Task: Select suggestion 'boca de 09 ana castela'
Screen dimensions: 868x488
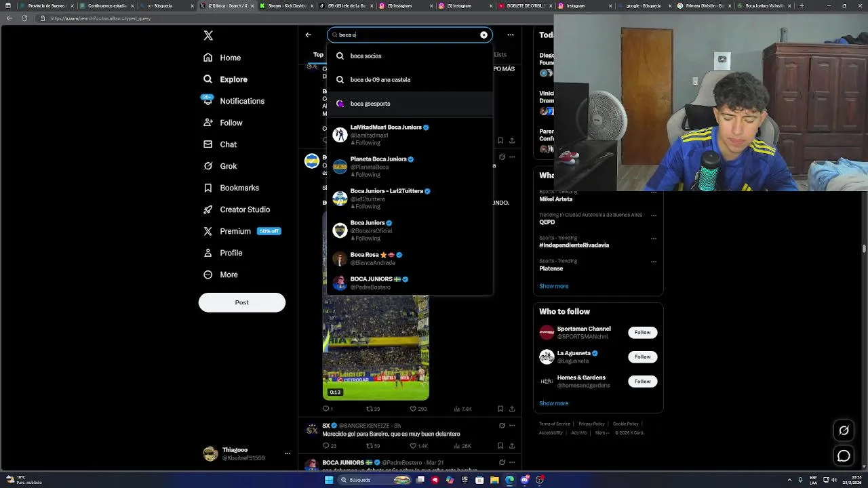Action: click(410, 79)
